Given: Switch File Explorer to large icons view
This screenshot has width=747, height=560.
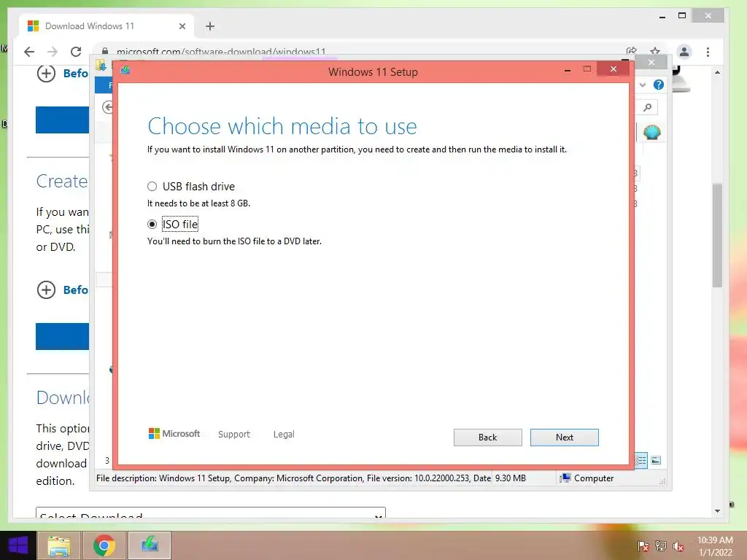Looking at the screenshot, I should [656, 460].
